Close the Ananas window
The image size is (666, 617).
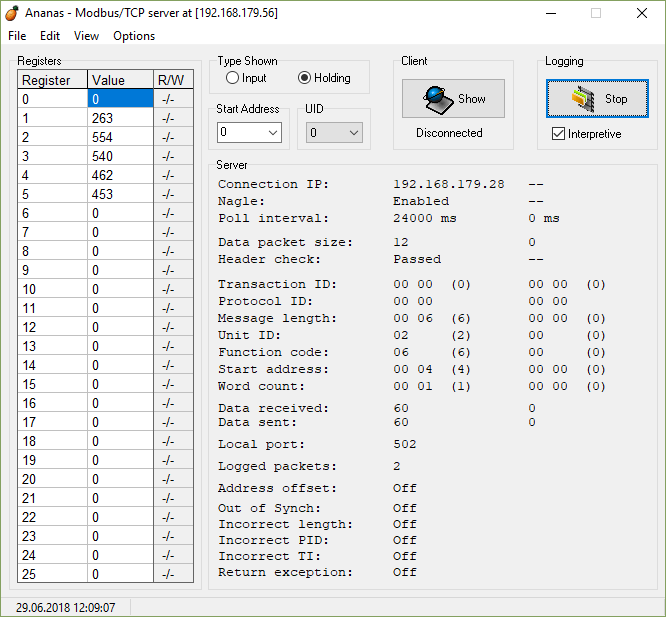642,13
